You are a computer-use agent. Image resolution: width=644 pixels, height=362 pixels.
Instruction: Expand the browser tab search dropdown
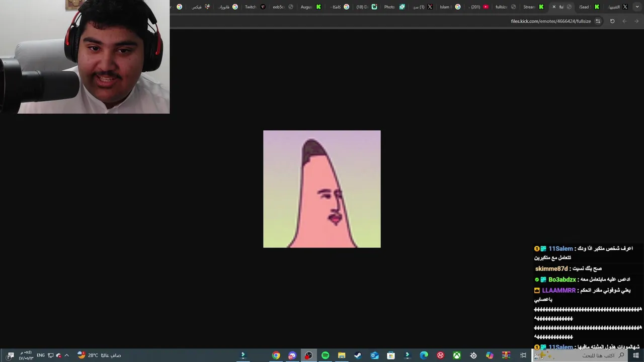(637, 7)
